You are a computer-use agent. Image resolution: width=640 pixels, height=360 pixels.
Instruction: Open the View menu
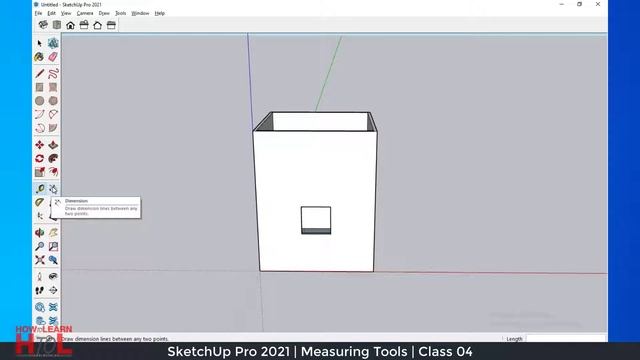(66, 13)
